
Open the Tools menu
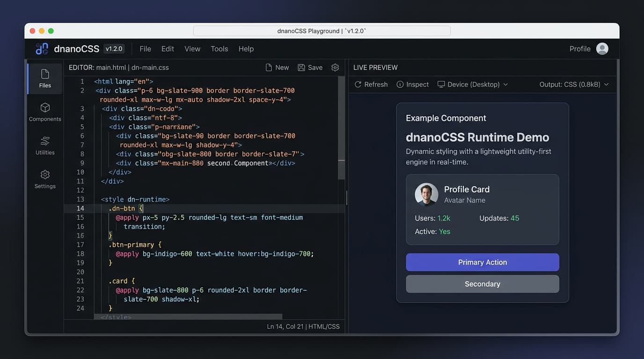pyautogui.click(x=219, y=49)
